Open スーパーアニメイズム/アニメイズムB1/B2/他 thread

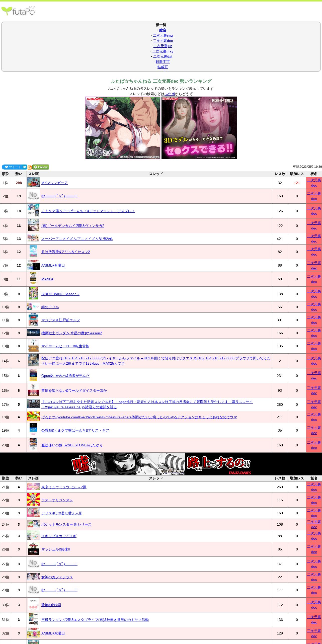pyautogui.click(x=77, y=239)
